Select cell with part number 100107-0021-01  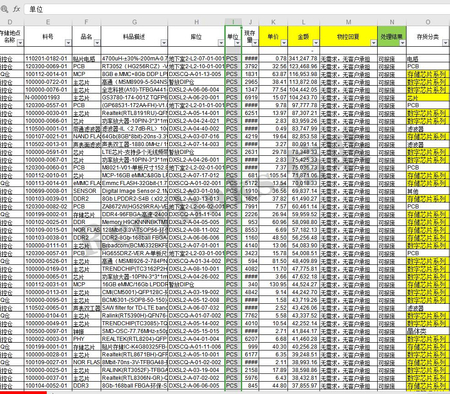[x=48, y=136]
